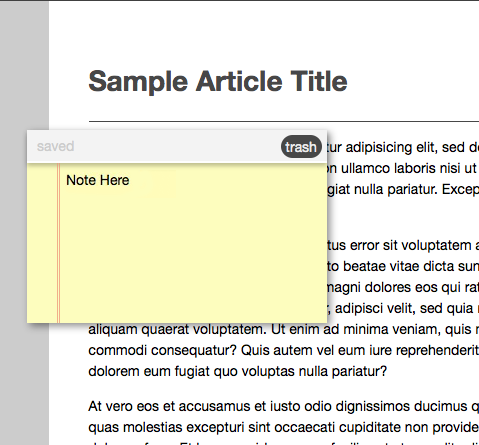Click the word "Sample" in the heading
Screen dimensions: 479x445
tap(138, 82)
